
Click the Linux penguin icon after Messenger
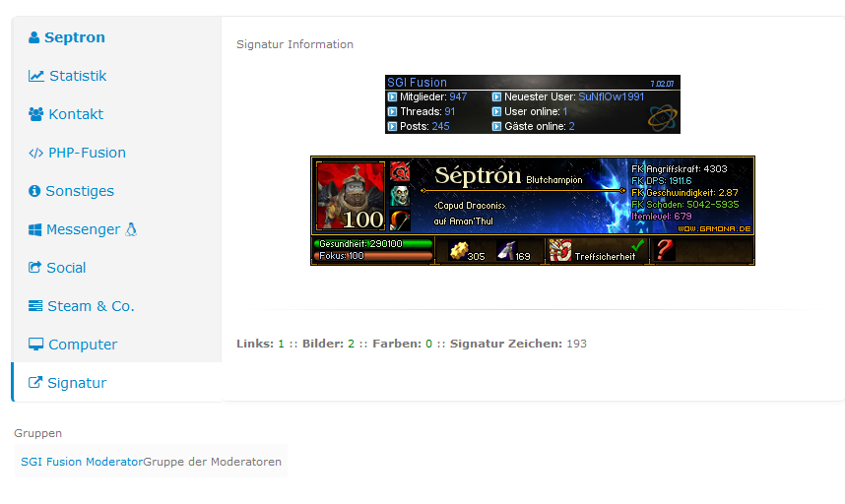point(131,229)
